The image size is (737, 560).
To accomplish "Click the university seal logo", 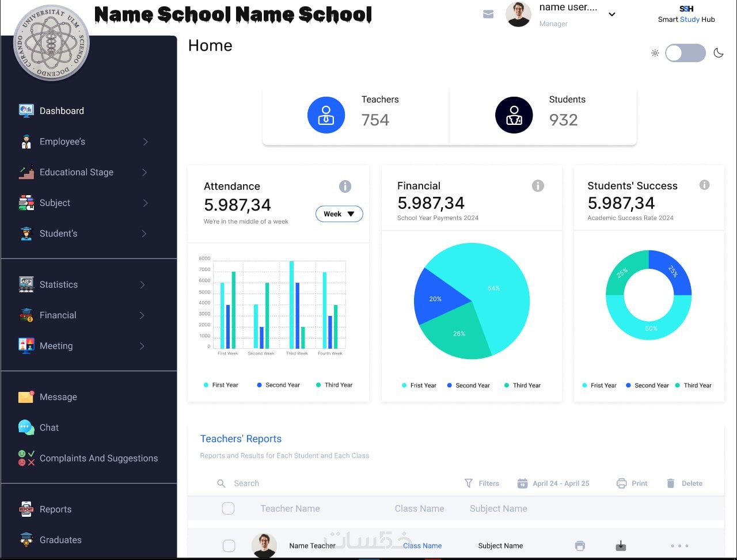I will point(51,43).
